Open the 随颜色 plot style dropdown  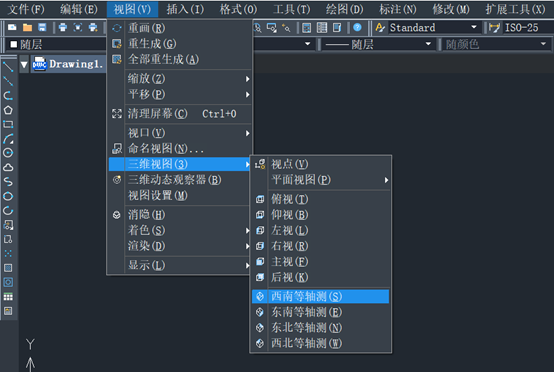pos(543,44)
